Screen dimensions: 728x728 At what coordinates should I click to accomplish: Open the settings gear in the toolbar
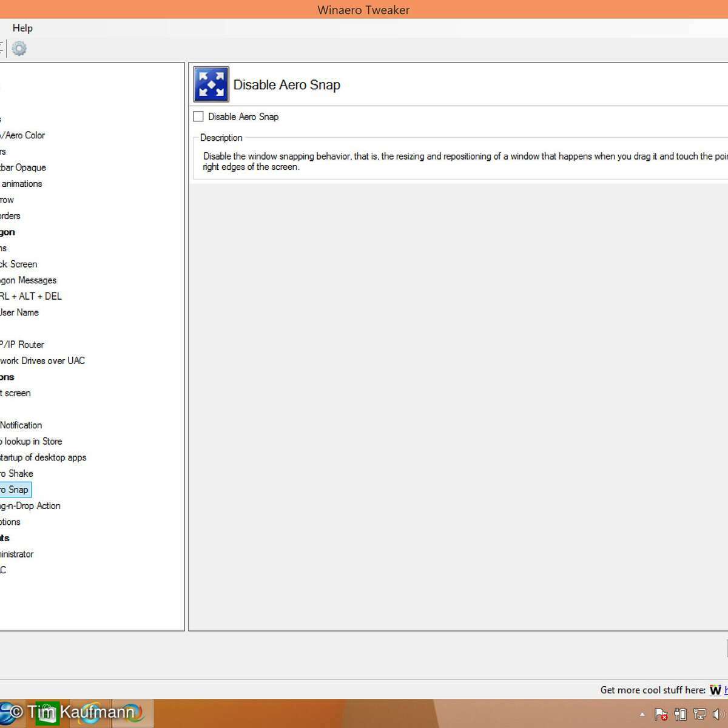19,49
